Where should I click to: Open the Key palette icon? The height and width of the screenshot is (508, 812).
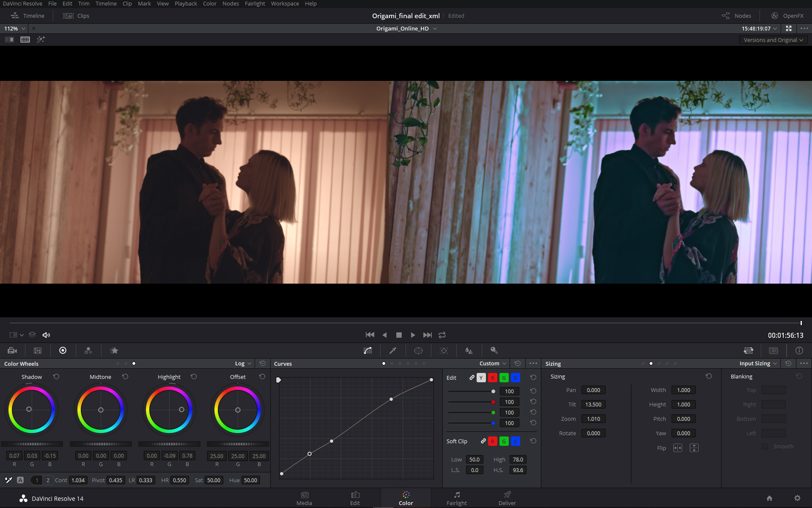coord(494,351)
